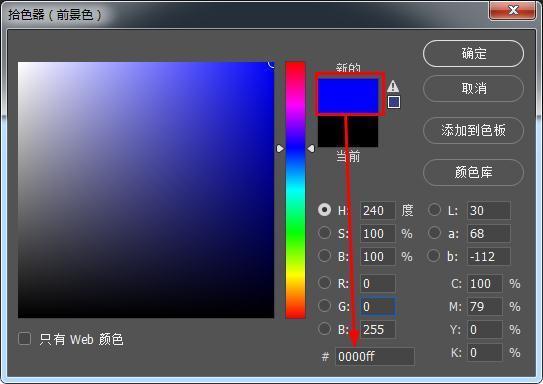
Task: Click the vertical hue spectrum slider
Action: click(295, 190)
